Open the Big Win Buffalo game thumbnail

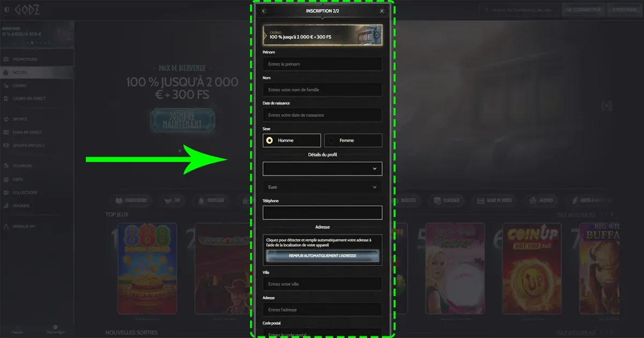[x=599, y=269]
